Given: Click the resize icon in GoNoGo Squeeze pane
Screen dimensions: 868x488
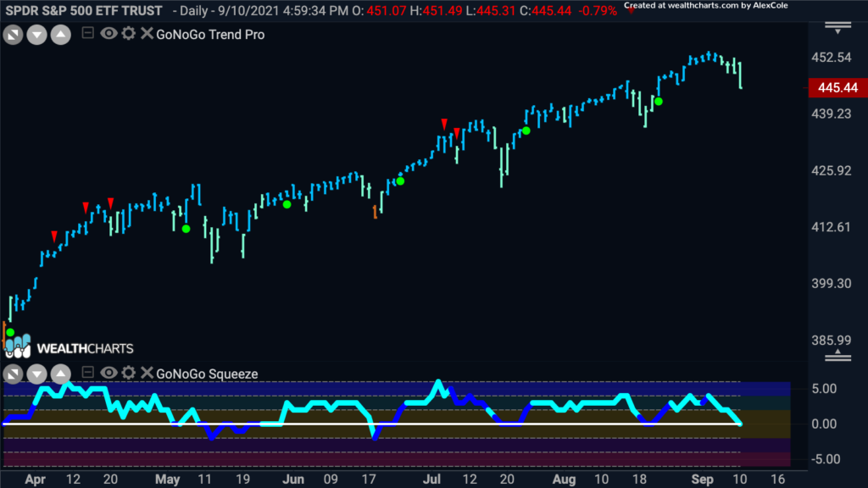Looking at the screenshot, I should 13,374.
